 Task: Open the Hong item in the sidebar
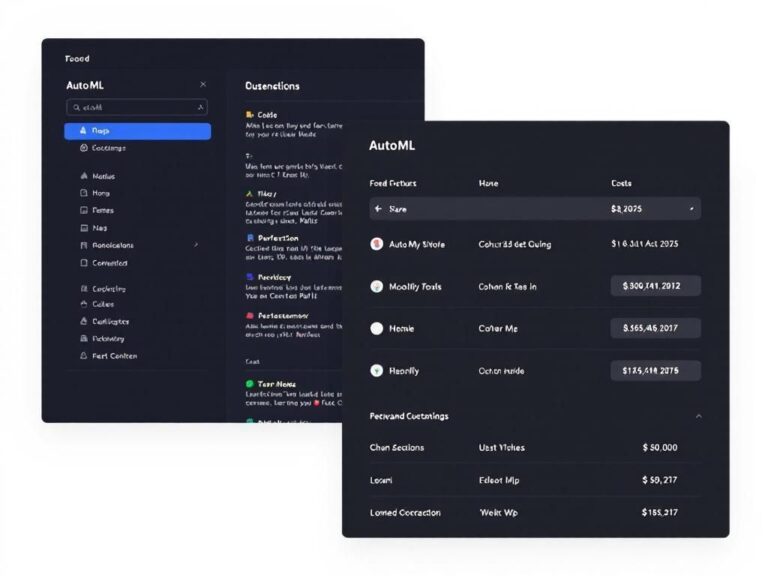pyautogui.click(x=101, y=193)
